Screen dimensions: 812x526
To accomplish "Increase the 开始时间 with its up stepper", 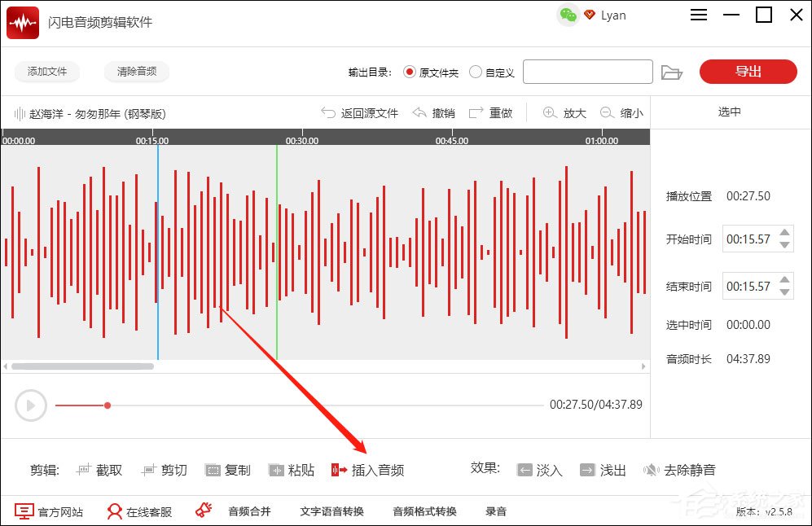I will click(784, 234).
